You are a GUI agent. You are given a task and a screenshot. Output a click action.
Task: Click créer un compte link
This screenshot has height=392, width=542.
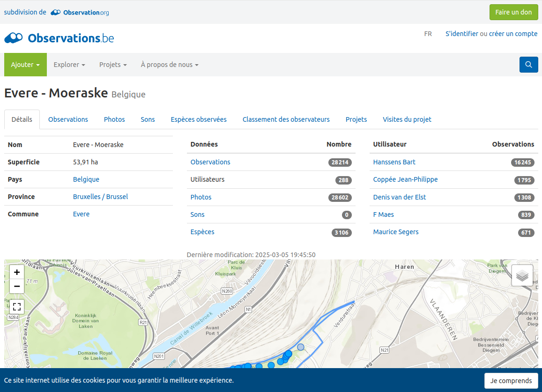[513, 34]
